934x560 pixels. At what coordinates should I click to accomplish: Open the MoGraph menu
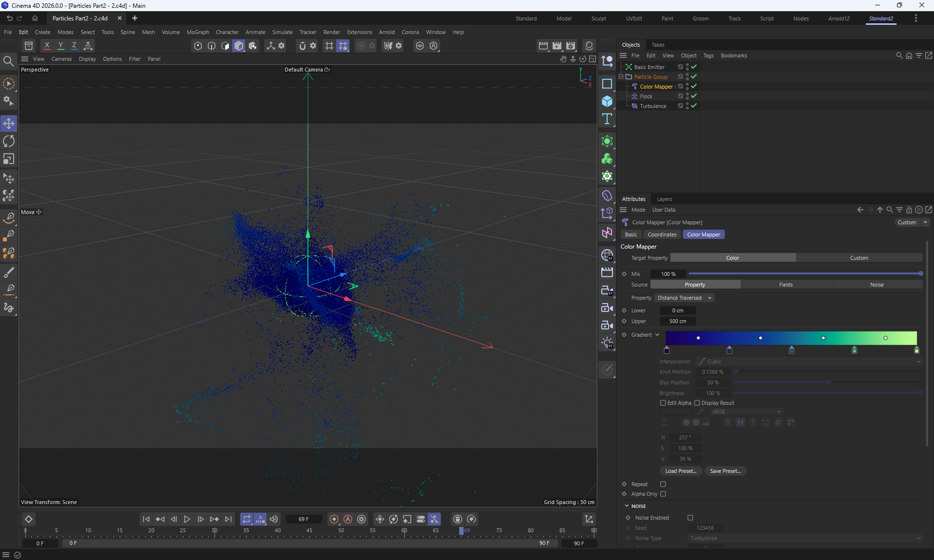pos(198,32)
